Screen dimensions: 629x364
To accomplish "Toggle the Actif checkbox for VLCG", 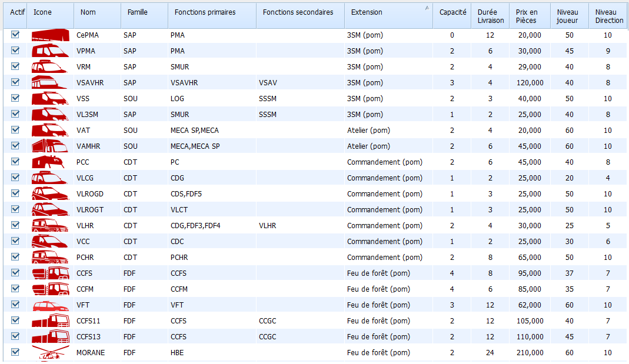I will pyautogui.click(x=15, y=178).
